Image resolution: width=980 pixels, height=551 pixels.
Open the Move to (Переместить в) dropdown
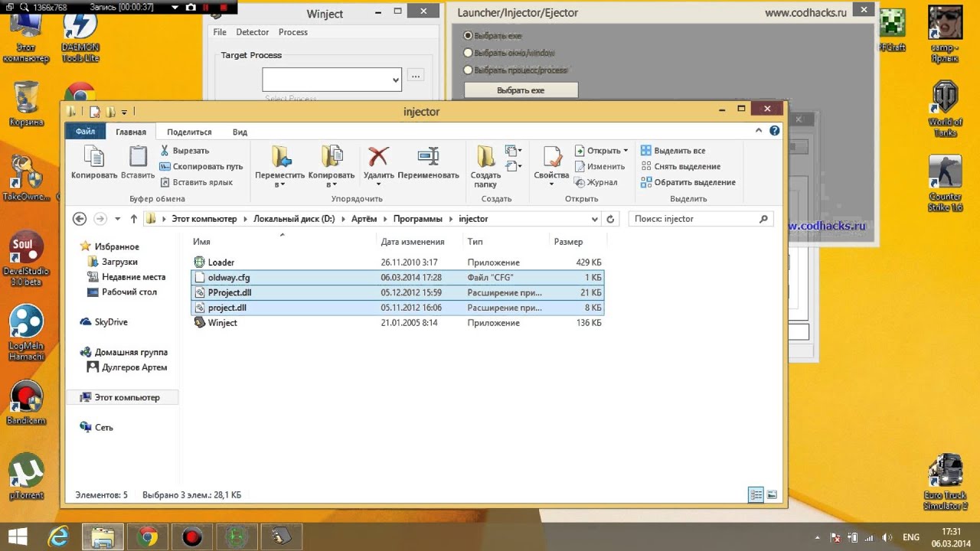click(279, 184)
